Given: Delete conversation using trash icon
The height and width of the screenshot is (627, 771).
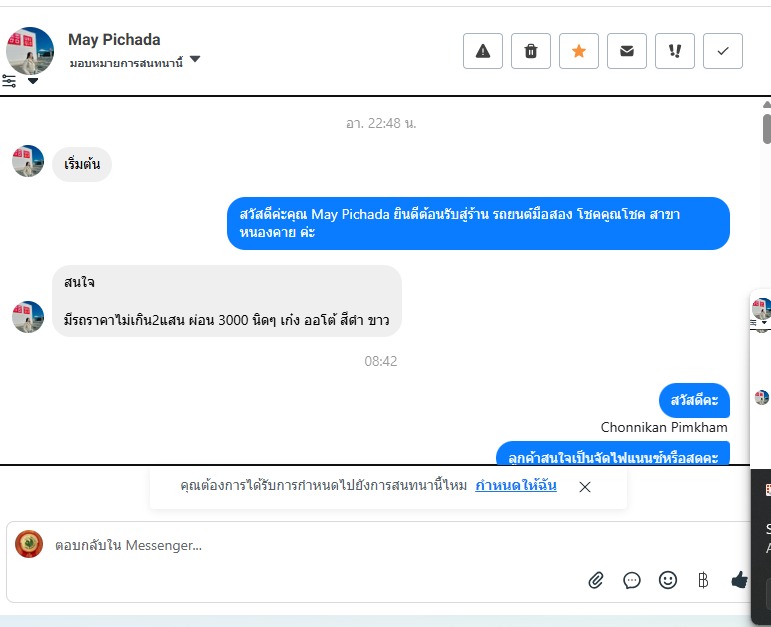Looking at the screenshot, I should click(531, 51).
